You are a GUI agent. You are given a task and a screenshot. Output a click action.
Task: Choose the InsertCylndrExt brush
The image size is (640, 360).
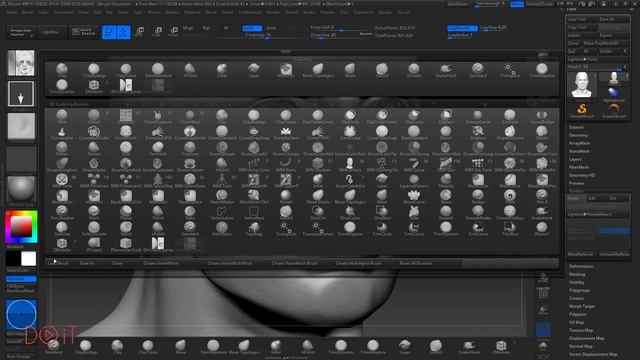(350, 180)
